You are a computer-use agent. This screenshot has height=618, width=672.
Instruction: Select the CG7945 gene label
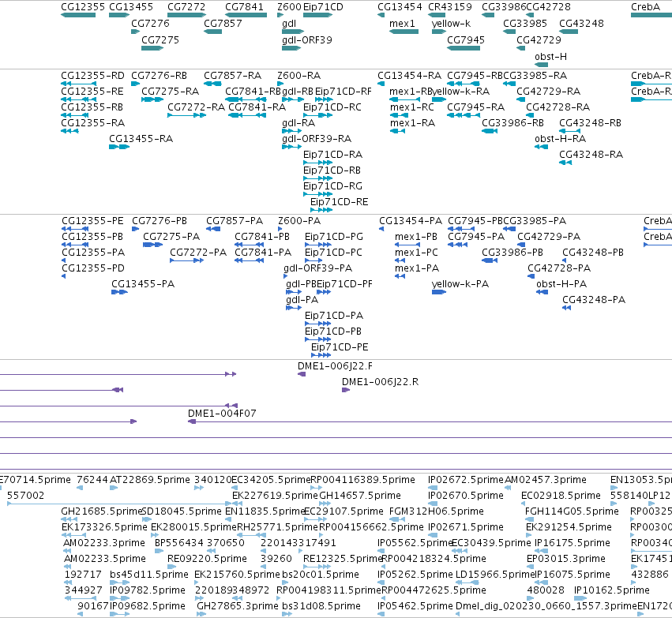tap(466, 39)
